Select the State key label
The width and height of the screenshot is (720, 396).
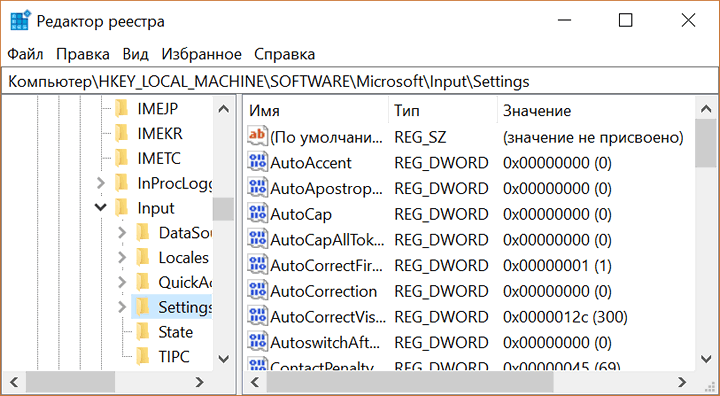coord(175,332)
